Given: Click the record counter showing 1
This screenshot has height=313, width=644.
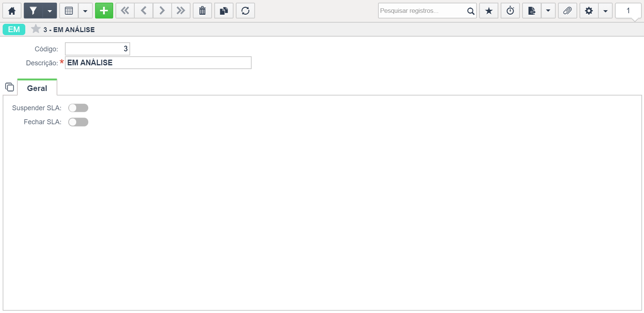Looking at the screenshot, I should click(x=628, y=11).
